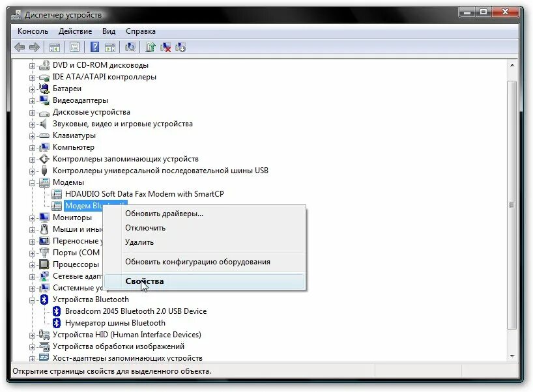Select HDAUDIO Soft Data Fax Modem with SmartCP
Screen dimensions: 533x392
tap(145, 194)
